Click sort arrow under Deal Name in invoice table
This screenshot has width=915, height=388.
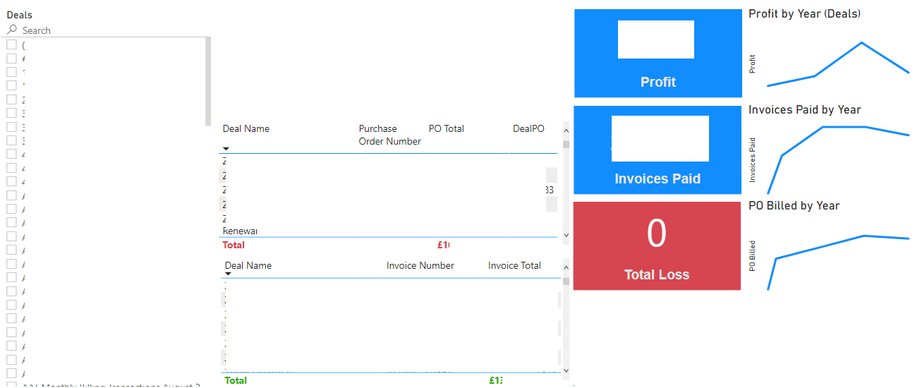coord(228,274)
